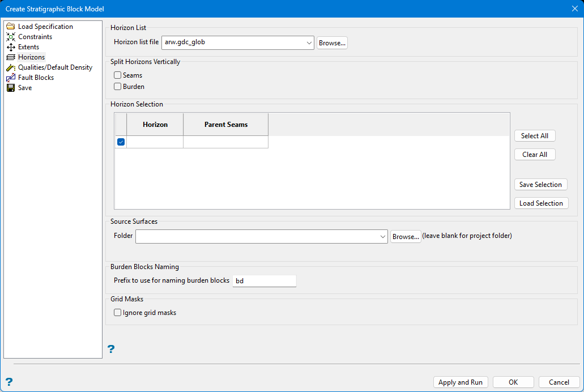Click the Save floppy disk icon
584x392 pixels.
(11, 88)
